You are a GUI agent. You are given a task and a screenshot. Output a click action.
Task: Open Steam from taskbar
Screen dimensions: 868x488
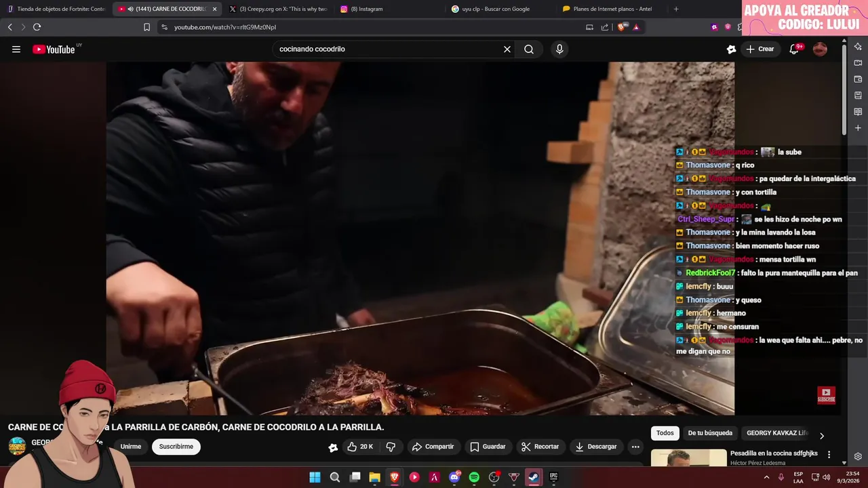[534, 477]
